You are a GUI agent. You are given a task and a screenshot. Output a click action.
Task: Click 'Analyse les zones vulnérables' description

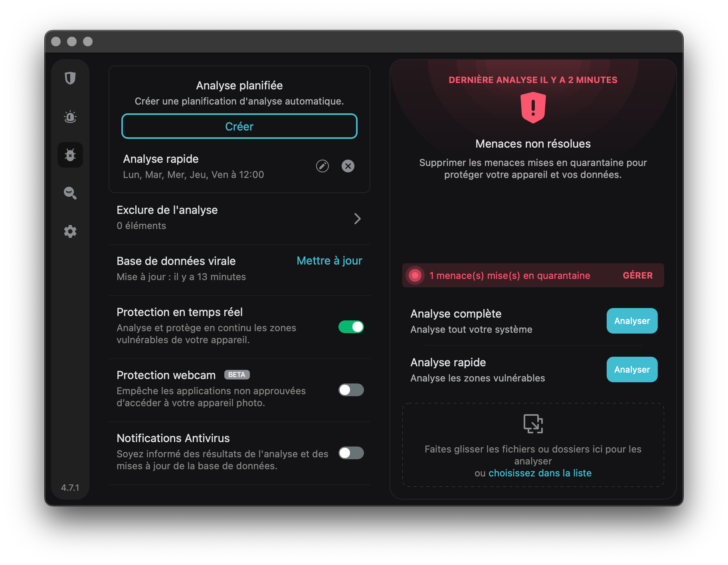coord(478,378)
